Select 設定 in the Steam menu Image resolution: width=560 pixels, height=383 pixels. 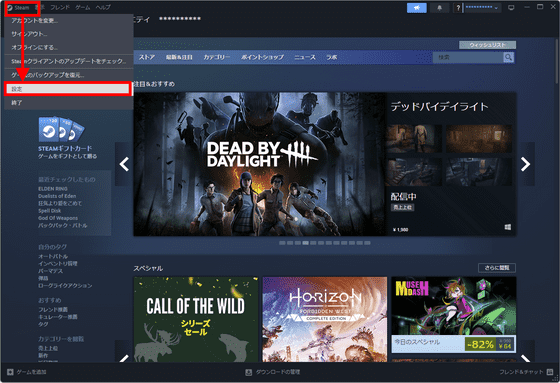coord(67,89)
